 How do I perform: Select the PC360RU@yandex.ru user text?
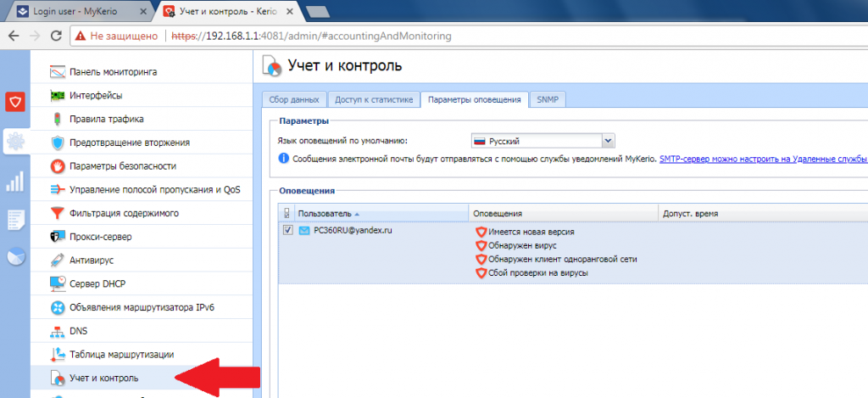tap(353, 231)
